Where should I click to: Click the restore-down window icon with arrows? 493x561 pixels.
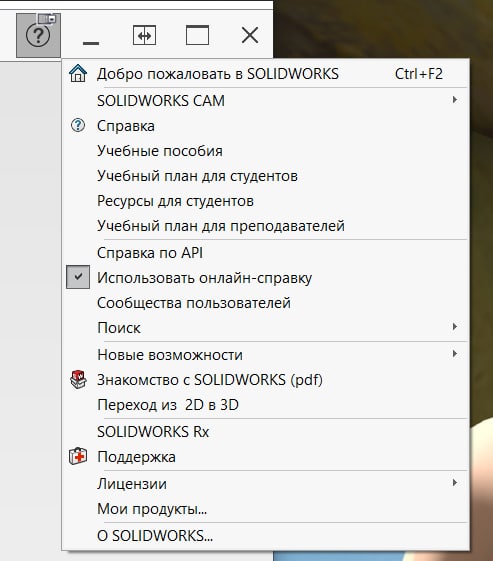click(x=144, y=35)
